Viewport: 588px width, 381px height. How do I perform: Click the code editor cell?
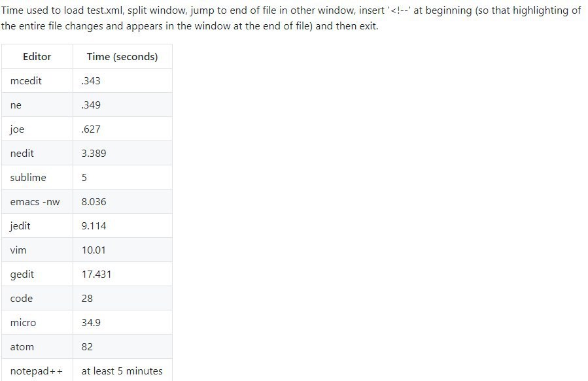pos(37,298)
